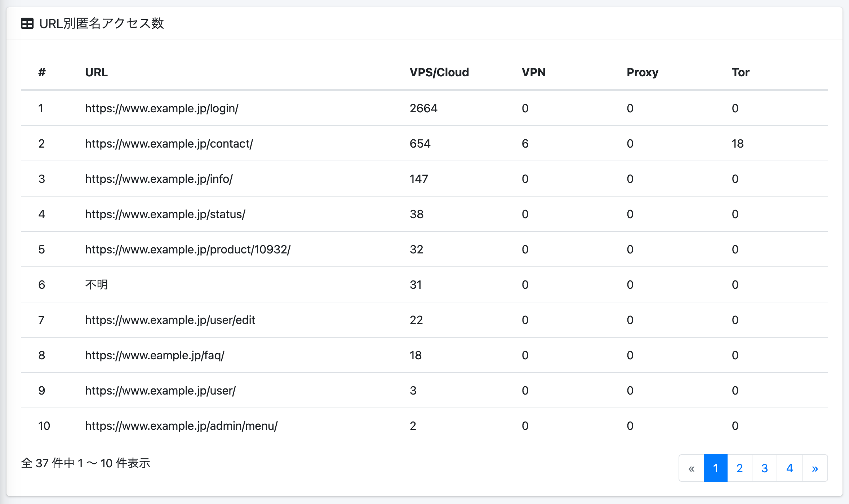Click the URL column header
849x504 pixels.
[97, 72]
